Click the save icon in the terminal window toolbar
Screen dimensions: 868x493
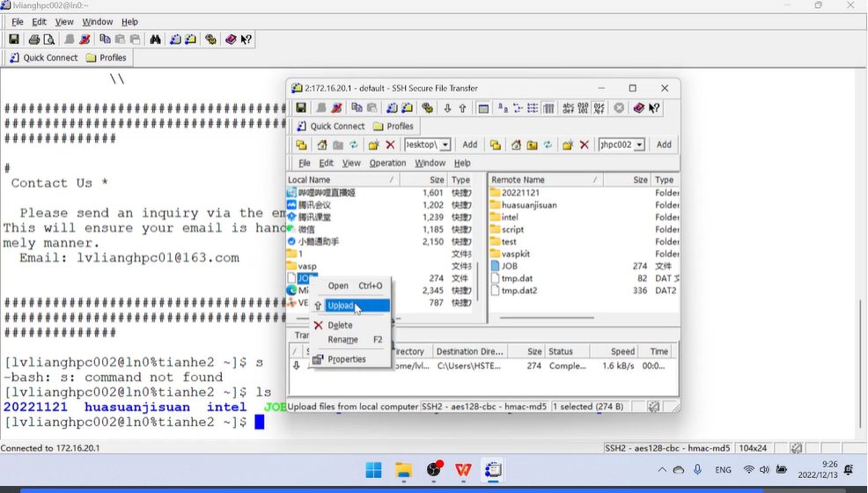click(14, 40)
